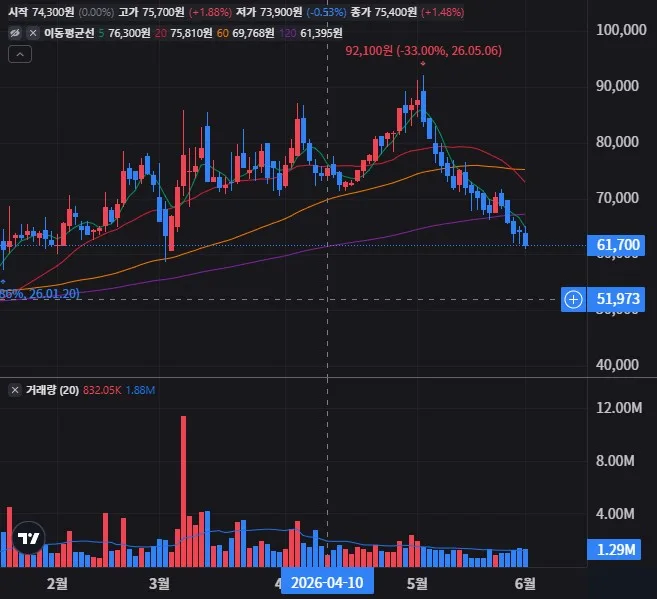Viewport: 657px width, 599px height.
Task: Click the closing price 종가 75,400원
Action: [384, 12]
